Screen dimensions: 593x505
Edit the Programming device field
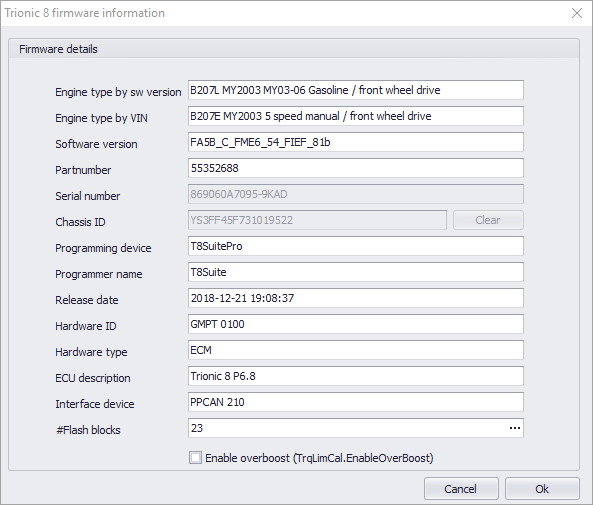356,246
